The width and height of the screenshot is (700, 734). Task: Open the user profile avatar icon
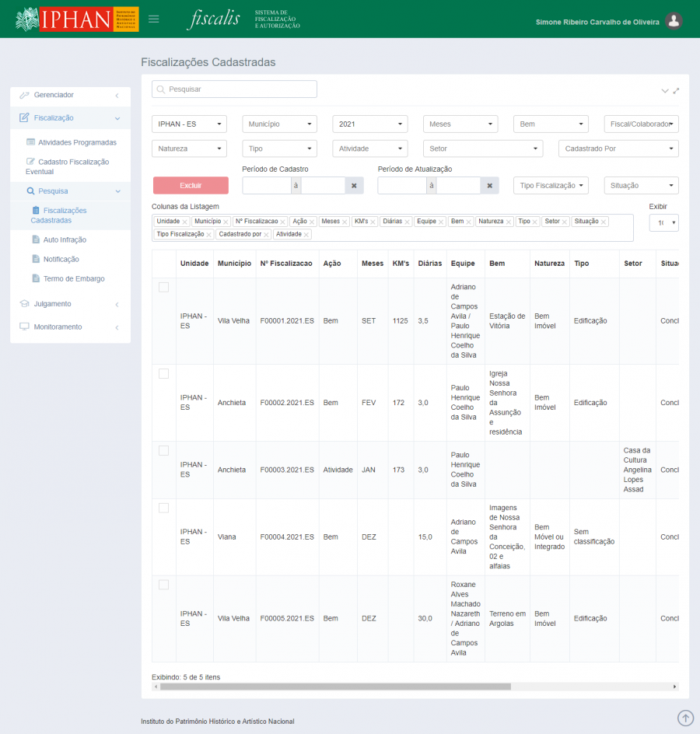point(674,21)
